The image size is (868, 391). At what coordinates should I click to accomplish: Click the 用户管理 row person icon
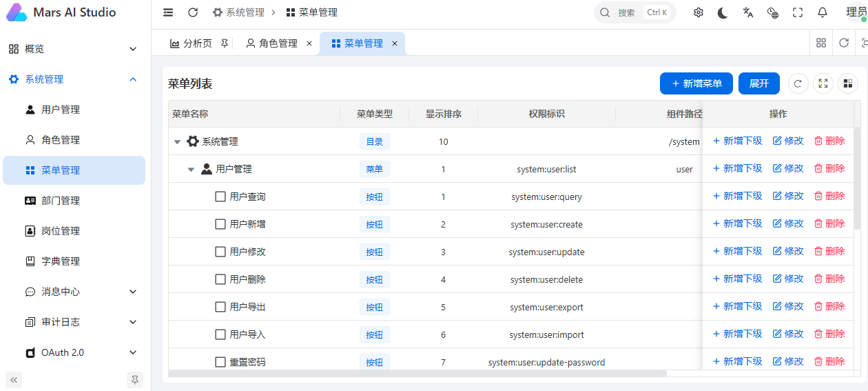coord(207,169)
